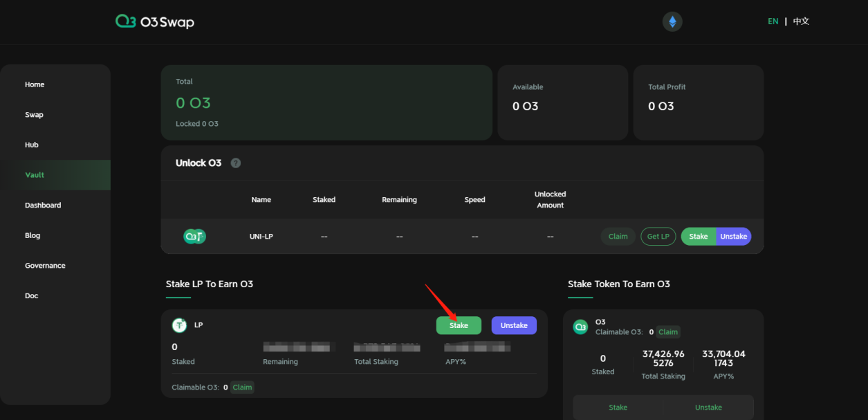This screenshot has height=420, width=868.
Task: Open the Hub section
Action: 32,145
